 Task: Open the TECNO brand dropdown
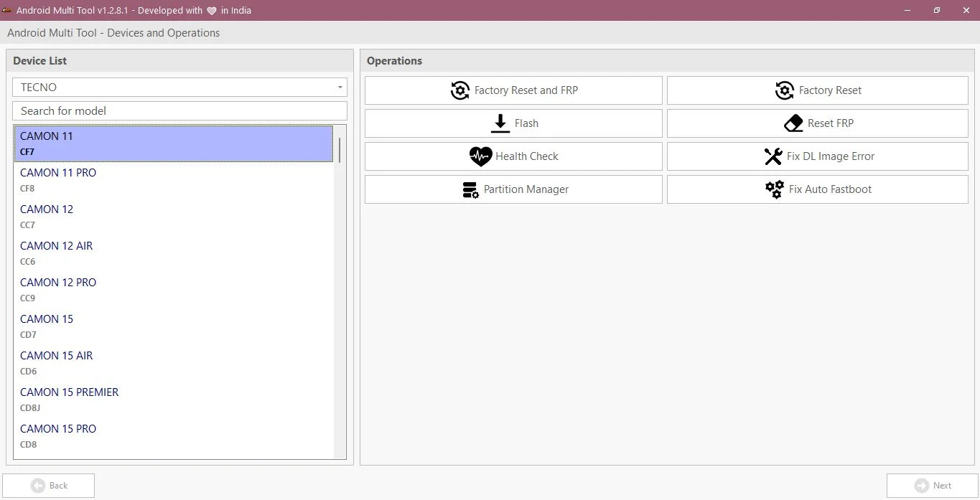click(179, 87)
